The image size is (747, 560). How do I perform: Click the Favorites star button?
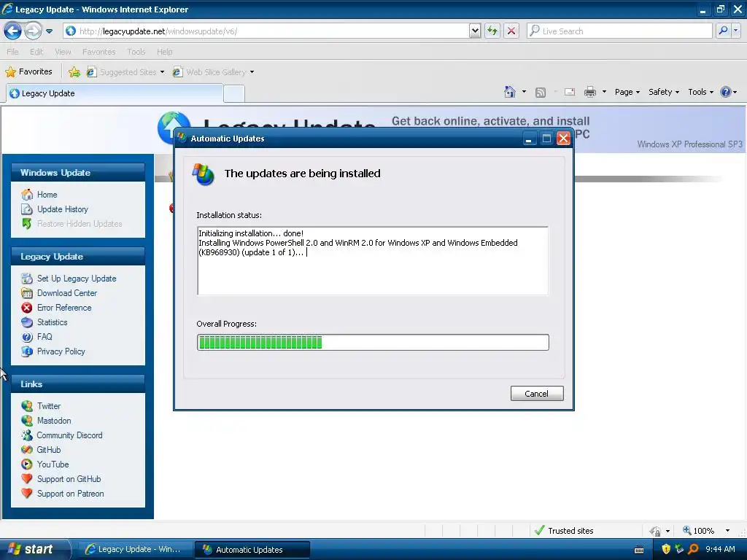pos(28,72)
